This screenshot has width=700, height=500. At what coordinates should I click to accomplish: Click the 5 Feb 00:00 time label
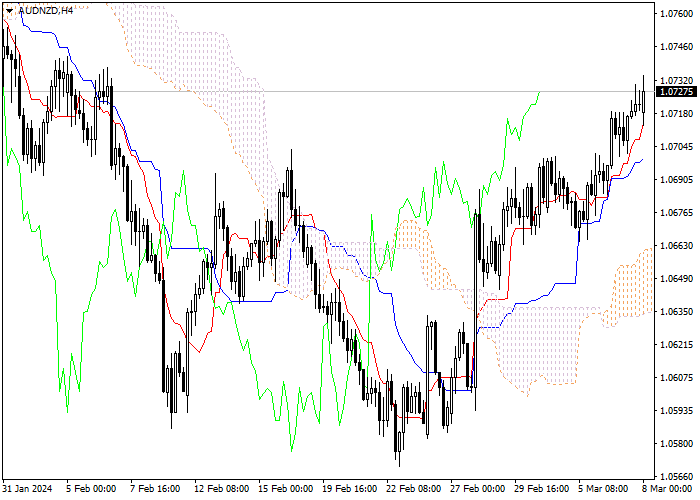(x=92, y=489)
